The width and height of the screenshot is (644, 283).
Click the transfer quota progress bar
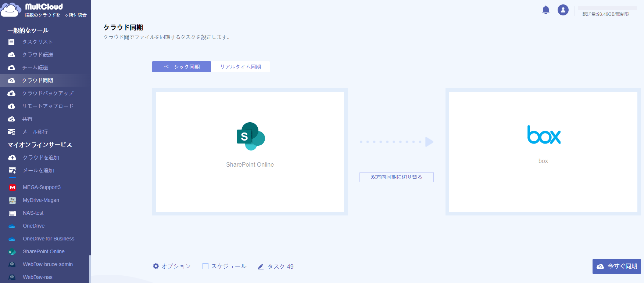point(608,8)
